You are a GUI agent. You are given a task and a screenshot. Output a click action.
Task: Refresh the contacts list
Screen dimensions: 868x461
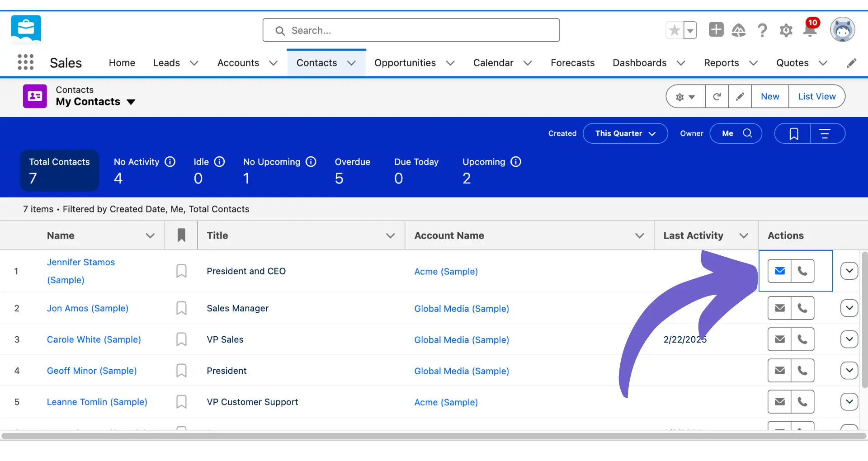click(x=717, y=96)
